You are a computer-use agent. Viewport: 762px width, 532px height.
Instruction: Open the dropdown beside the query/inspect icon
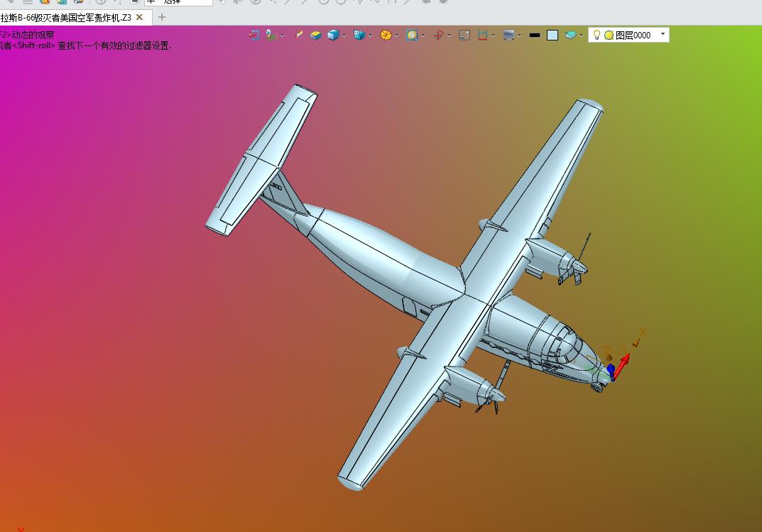282,36
